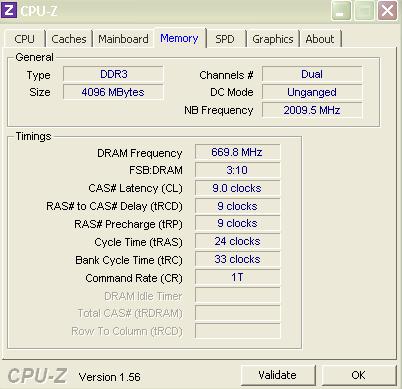Click the empty DRAM Idle Timer field
Screen dimensions: 402x389
point(237,295)
